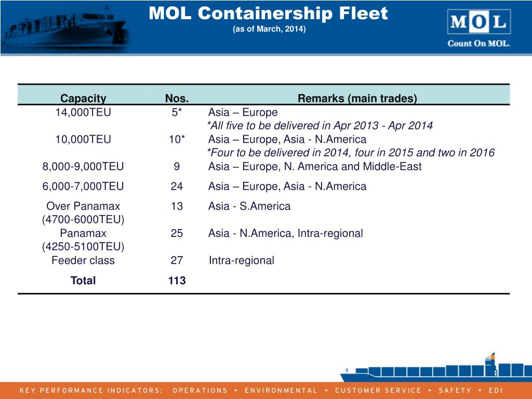The height and width of the screenshot is (399, 532).
Task: Select the 'Asia - S.America' remark
Action: tap(249, 206)
